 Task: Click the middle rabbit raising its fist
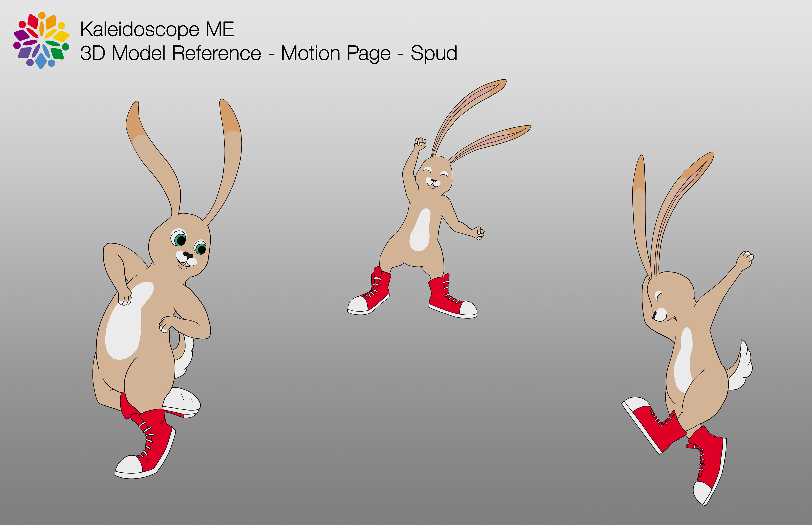pyautogui.click(x=439, y=199)
